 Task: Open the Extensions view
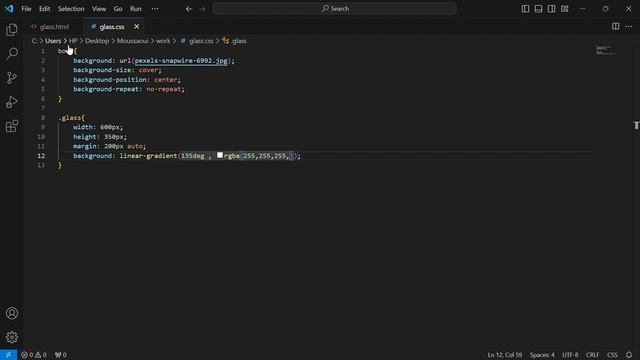(x=12, y=126)
